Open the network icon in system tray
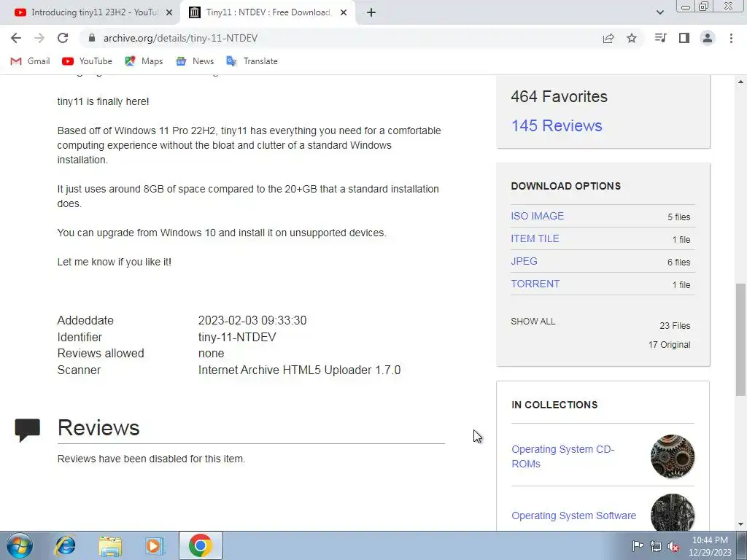Screen dimensions: 747x560 coord(656,546)
